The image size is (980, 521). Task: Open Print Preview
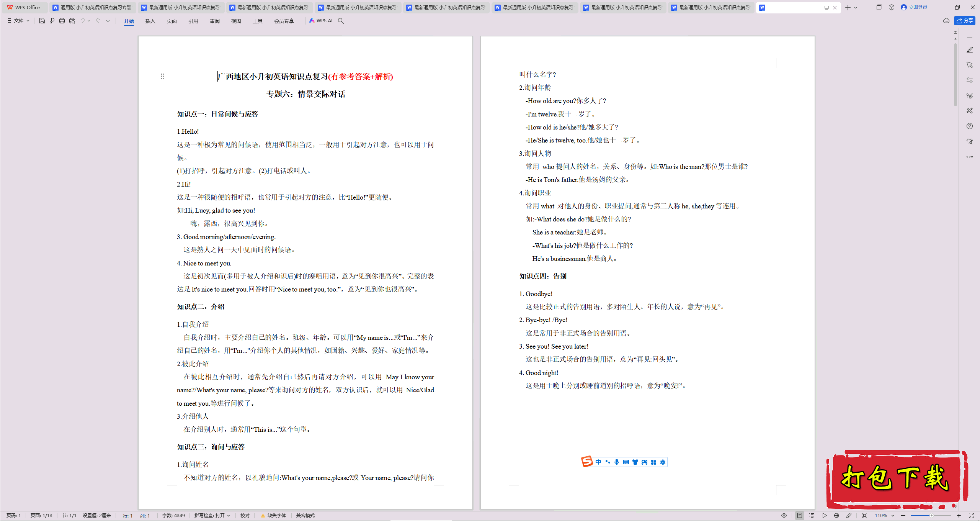tap(72, 21)
